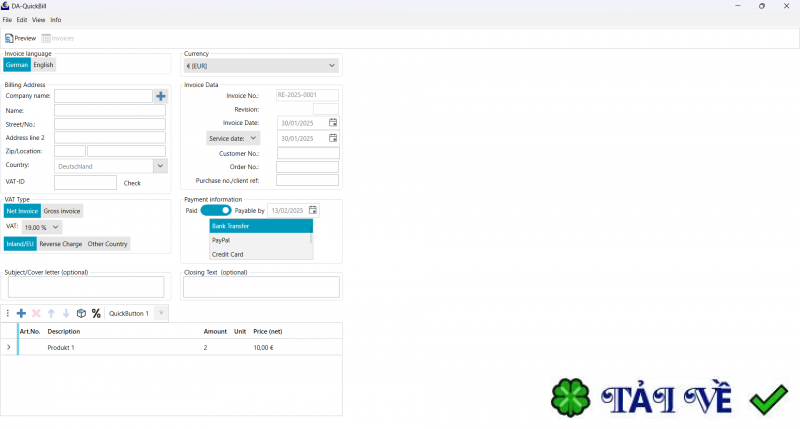Click the percent discount icon
The width and height of the screenshot is (800, 429).
pyautogui.click(x=96, y=313)
